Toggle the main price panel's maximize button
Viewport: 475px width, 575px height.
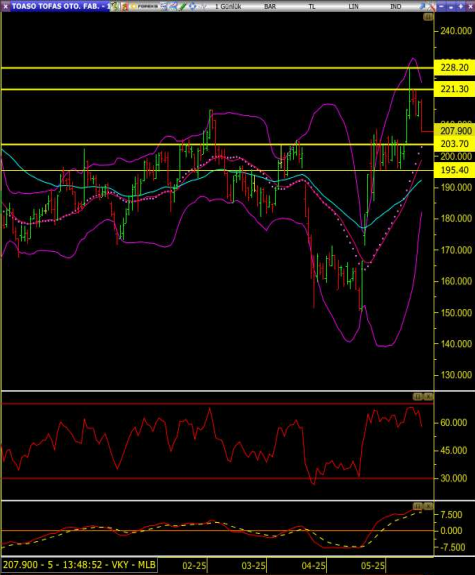click(428, 17)
